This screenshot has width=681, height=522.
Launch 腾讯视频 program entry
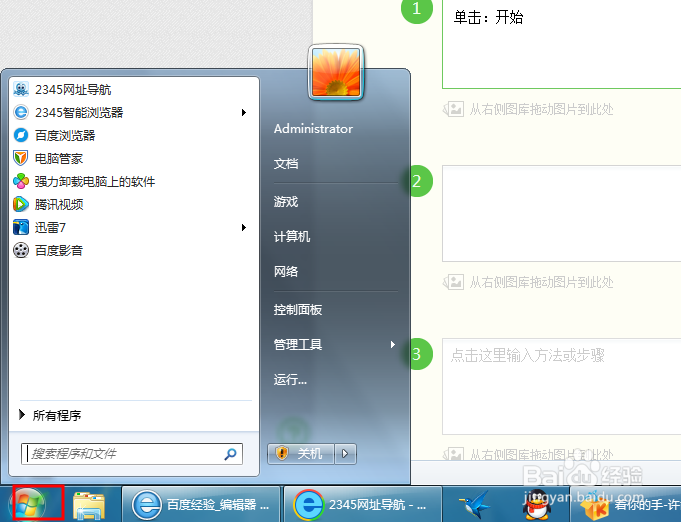point(134,204)
